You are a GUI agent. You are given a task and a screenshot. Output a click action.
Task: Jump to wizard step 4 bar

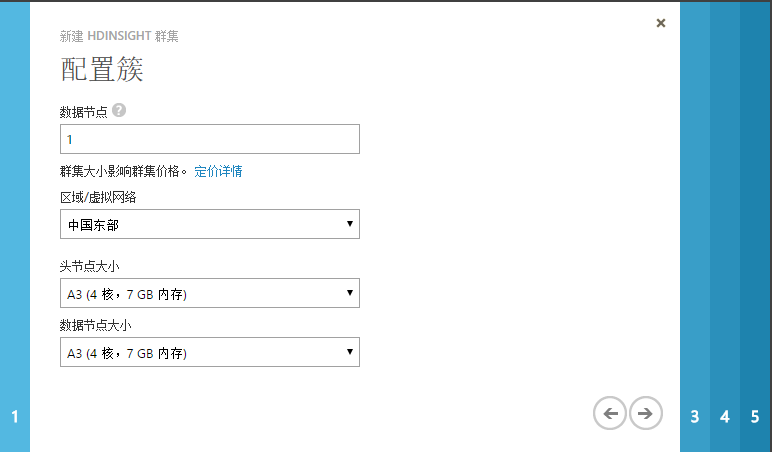point(725,226)
